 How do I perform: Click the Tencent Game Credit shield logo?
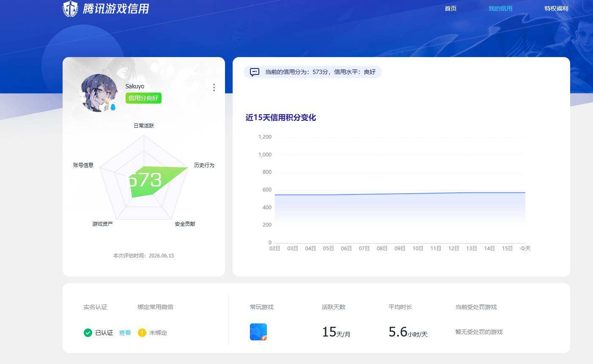point(71,8)
